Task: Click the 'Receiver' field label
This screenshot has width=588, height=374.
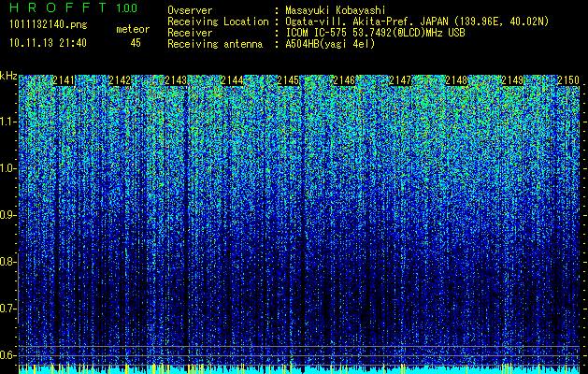Action: [x=190, y=33]
